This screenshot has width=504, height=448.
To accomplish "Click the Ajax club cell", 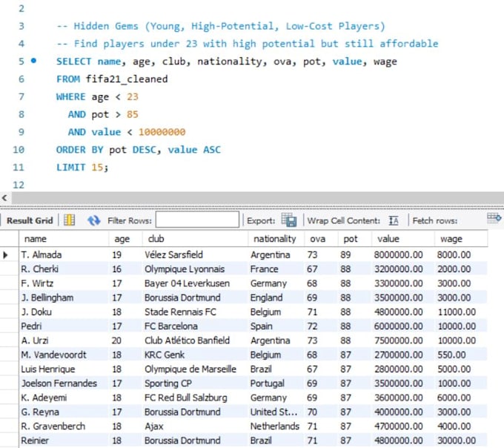I will coord(195,426).
